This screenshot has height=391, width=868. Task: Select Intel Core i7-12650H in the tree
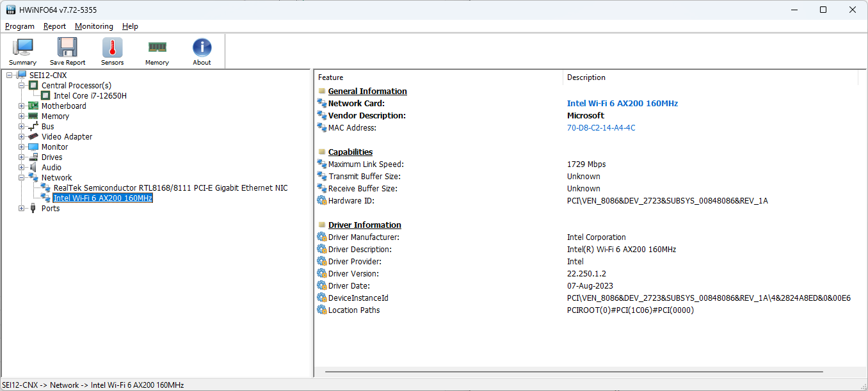tap(90, 96)
